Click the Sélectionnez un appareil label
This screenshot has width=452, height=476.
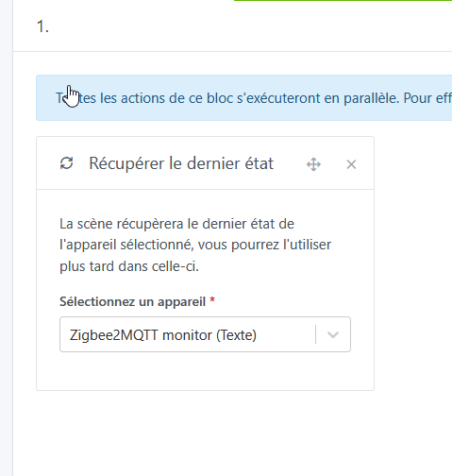132,301
